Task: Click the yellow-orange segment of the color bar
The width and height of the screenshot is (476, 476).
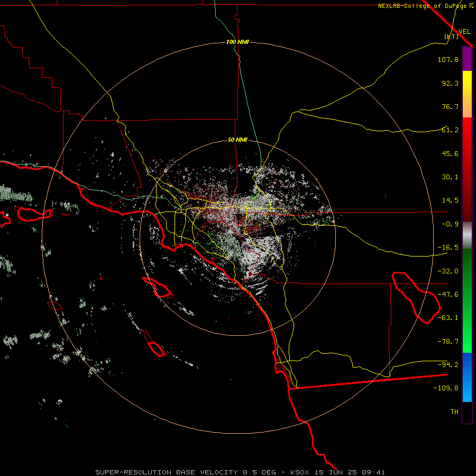Action: point(467,94)
